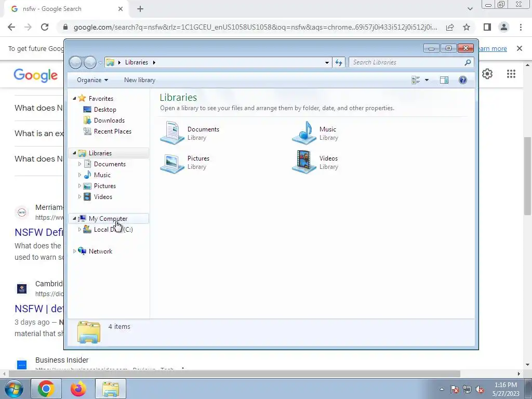Collapse the My Computer tree group
The image size is (532, 399).
coord(74,219)
